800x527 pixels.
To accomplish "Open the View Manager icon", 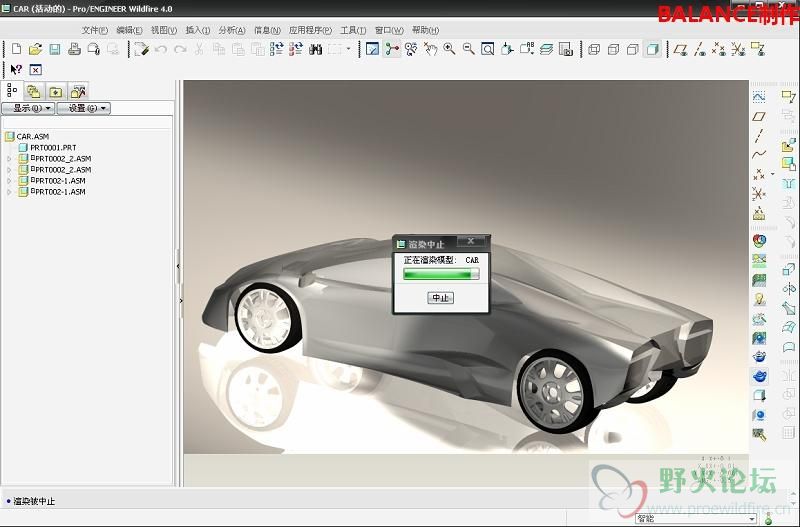I will (565, 49).
